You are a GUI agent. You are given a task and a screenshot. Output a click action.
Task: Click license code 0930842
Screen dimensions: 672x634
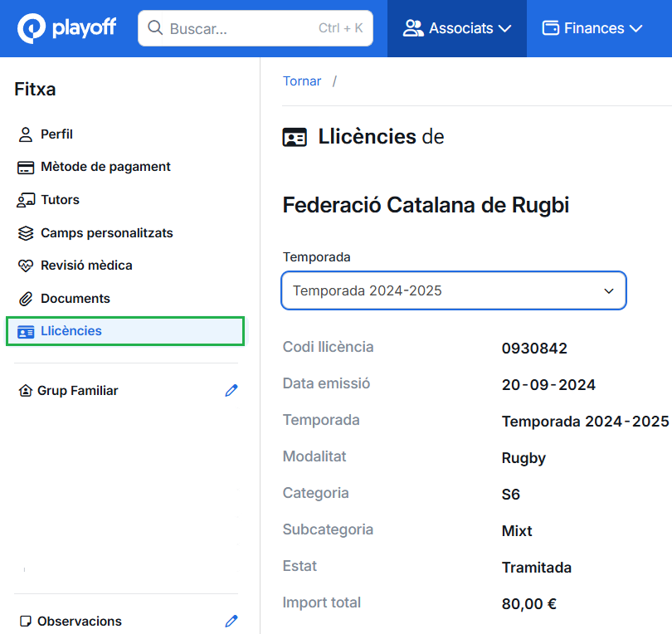pos(534,349)
